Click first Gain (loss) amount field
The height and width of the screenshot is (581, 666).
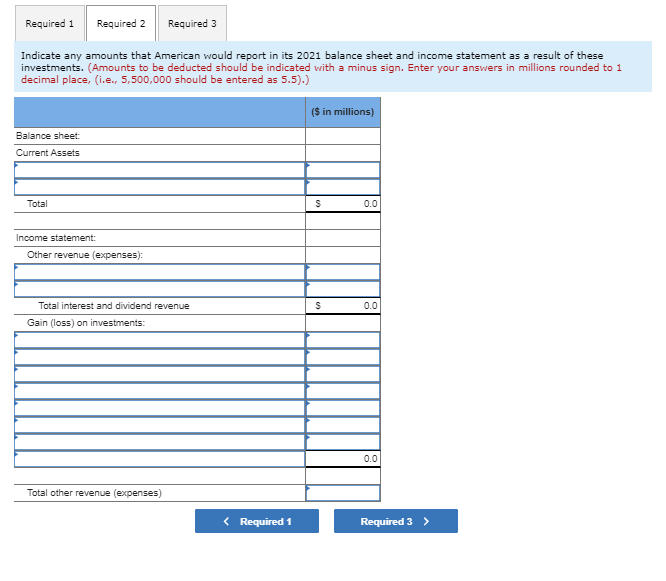click(x=343, y=340)
